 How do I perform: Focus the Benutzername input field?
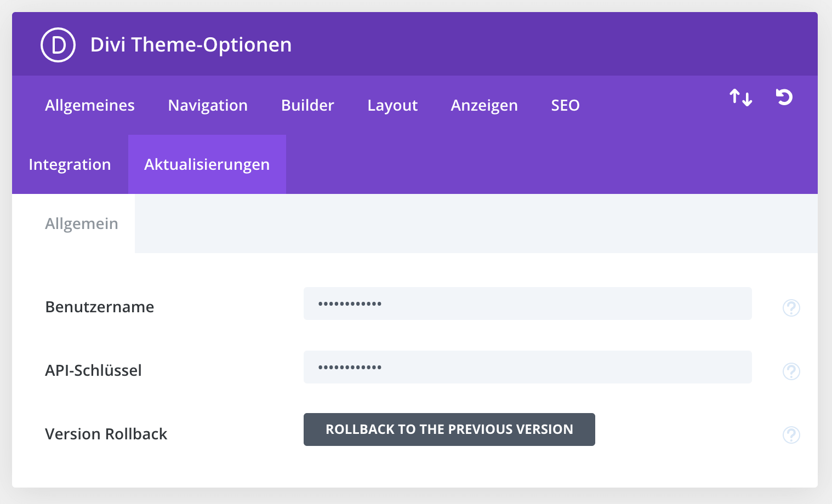pos(528,303)
